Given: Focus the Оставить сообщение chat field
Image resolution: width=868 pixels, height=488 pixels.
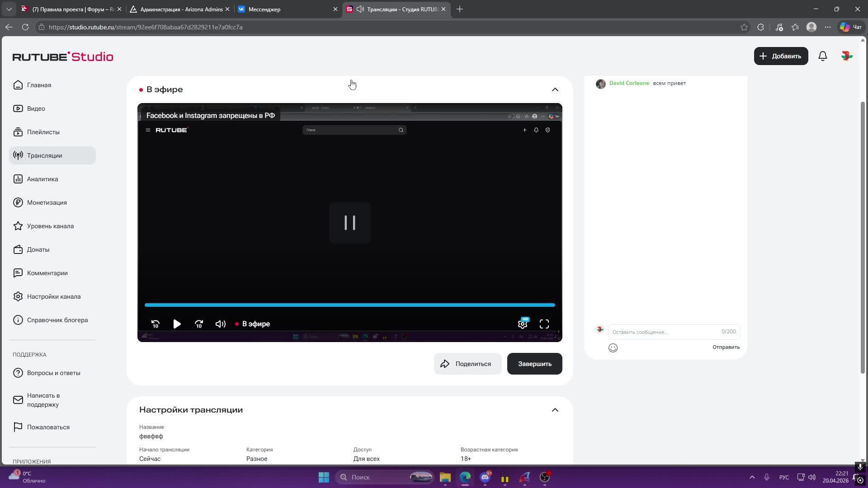Looking at the screenshot, I should pyautogui.click(x=665, y=332).
